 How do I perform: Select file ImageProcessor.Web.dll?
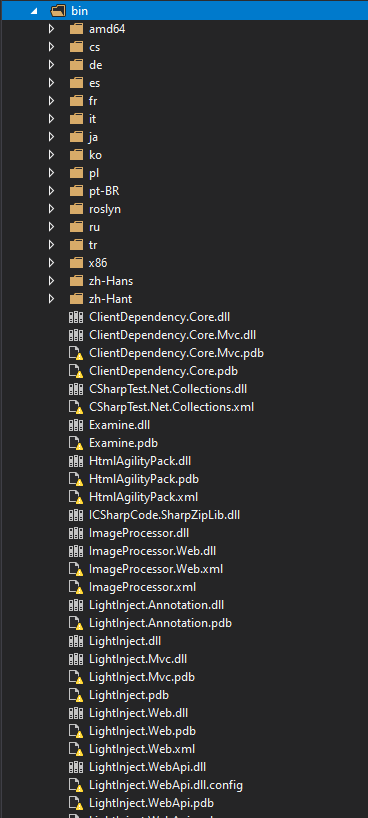point(152,551)
